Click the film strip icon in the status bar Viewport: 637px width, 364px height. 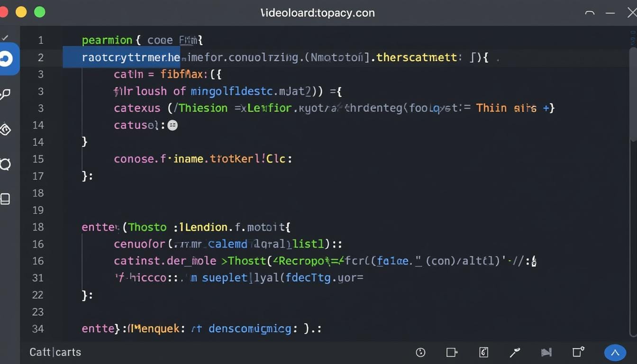point(546,353)
